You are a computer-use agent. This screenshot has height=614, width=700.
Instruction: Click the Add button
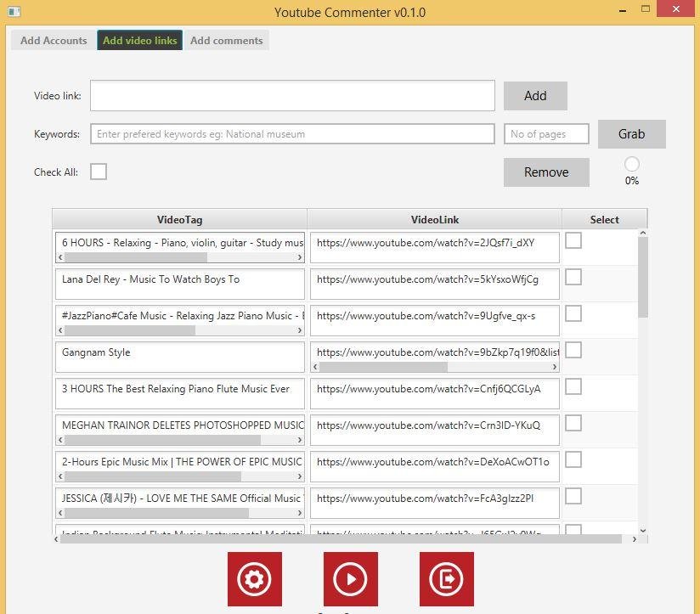pos(535,96)
